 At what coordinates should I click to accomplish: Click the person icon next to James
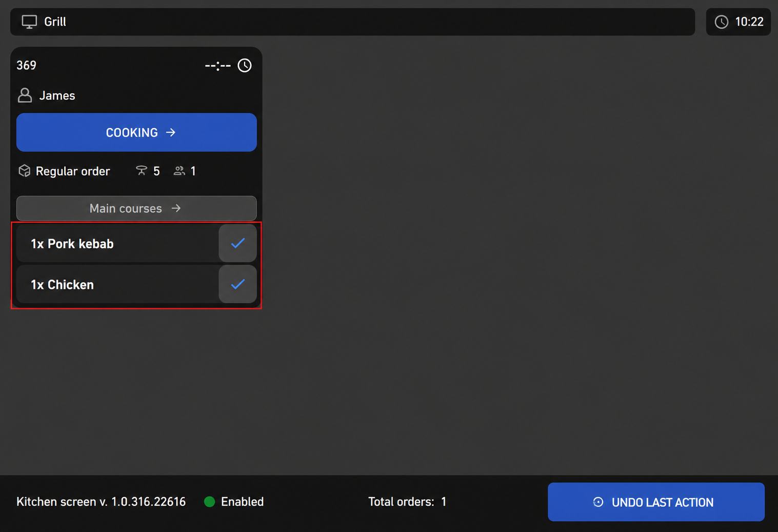[x=25, y=95]
